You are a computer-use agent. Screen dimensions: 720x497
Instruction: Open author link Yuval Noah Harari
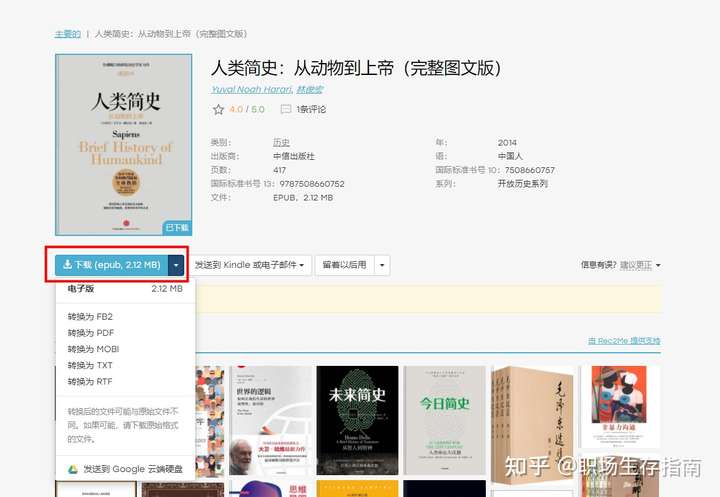coord(251,90)
